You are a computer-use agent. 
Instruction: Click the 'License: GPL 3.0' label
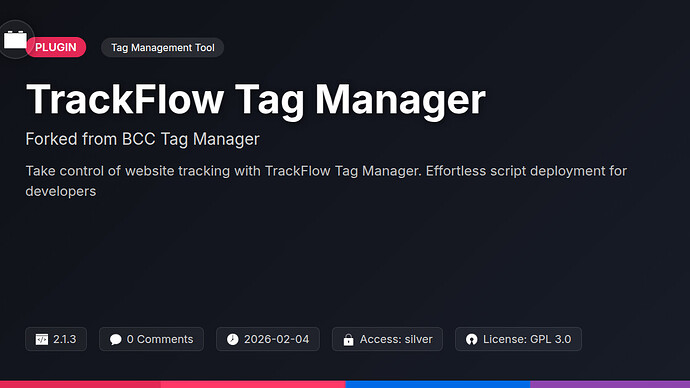(x=527, y=339)
